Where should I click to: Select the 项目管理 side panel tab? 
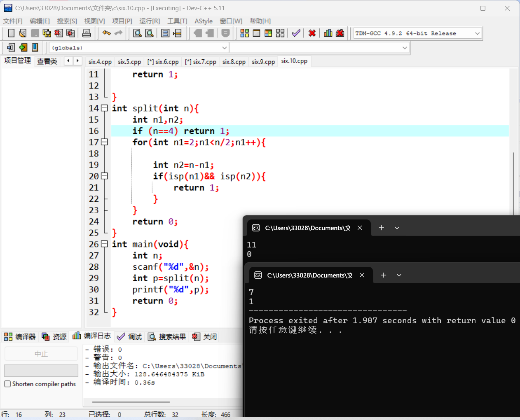click(x=17, y=61)
